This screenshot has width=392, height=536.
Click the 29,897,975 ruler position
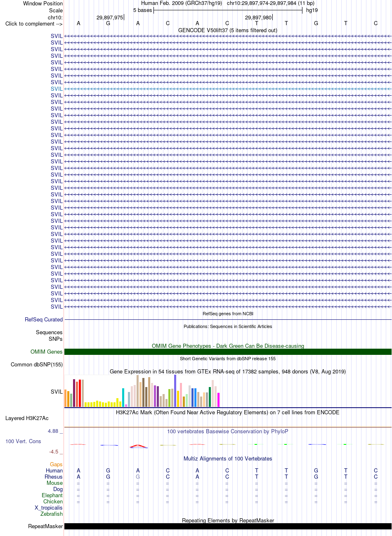(x=110, y=17)
